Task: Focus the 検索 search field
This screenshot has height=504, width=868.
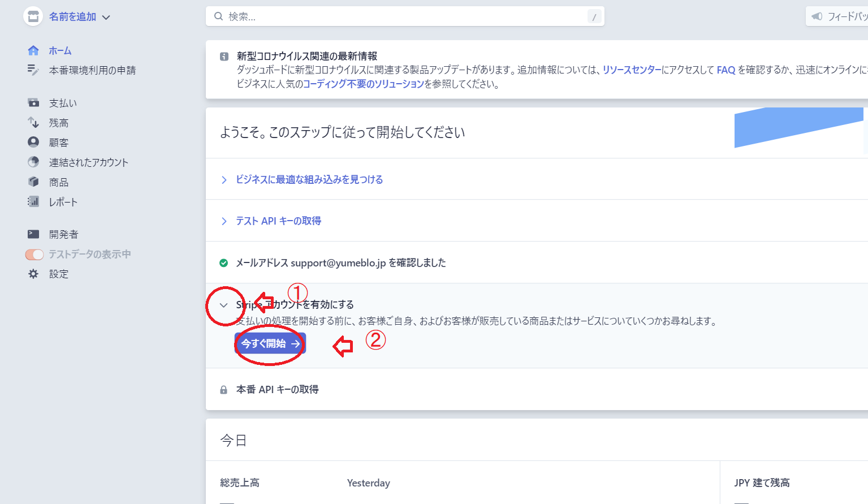Action: pyautogui.click(x=405, y=16)
